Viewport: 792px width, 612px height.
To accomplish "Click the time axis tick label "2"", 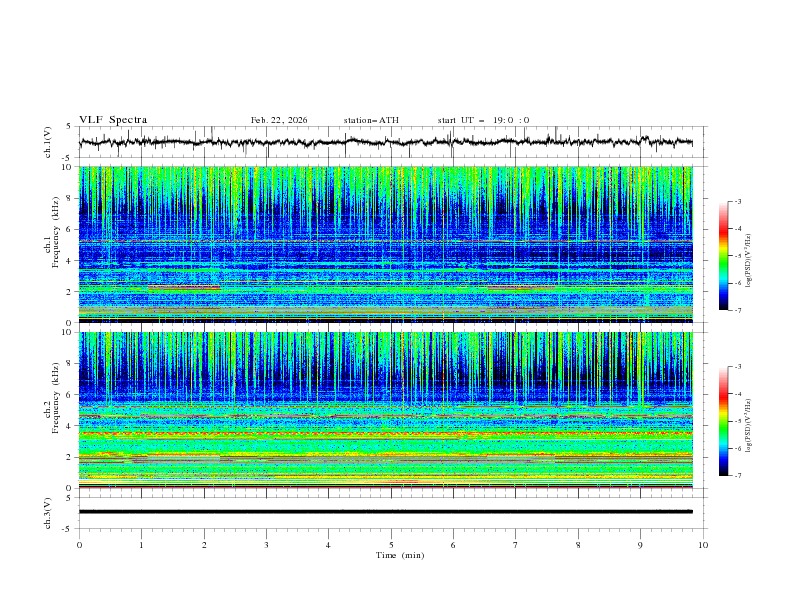I will (x=204, y=545).
